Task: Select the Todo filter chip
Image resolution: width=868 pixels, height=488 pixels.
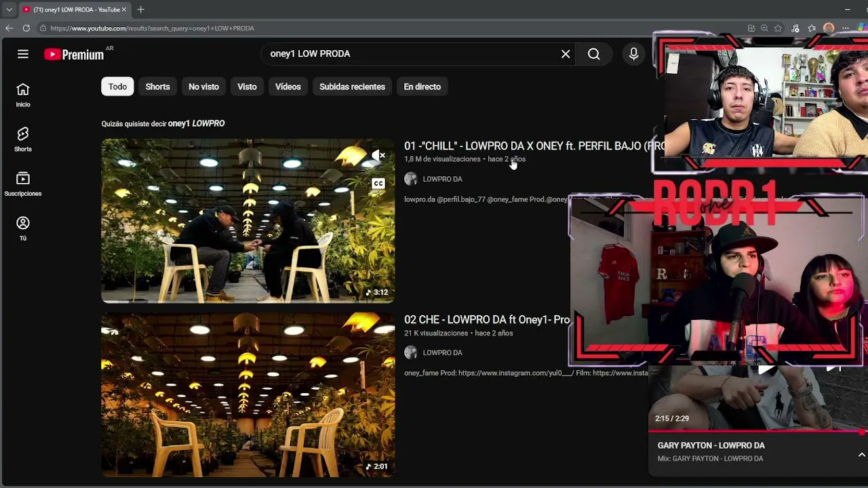Action: coord(117,87)
